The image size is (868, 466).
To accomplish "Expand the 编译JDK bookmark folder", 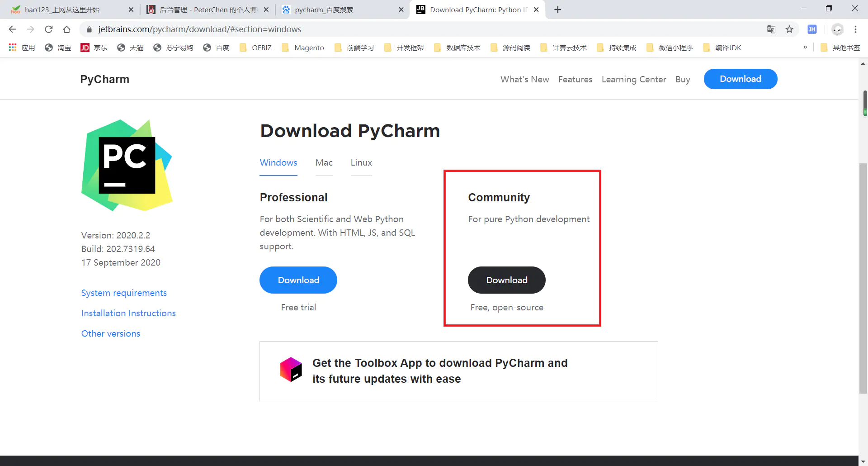I will tap(722, 48).
